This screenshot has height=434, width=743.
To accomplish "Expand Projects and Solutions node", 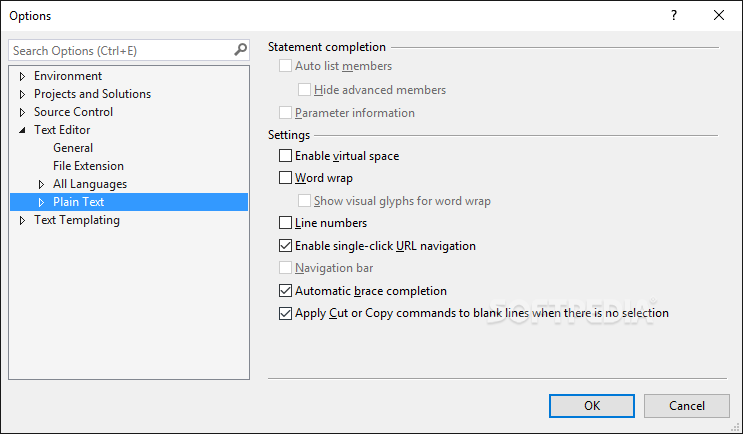I will [22, 94].
